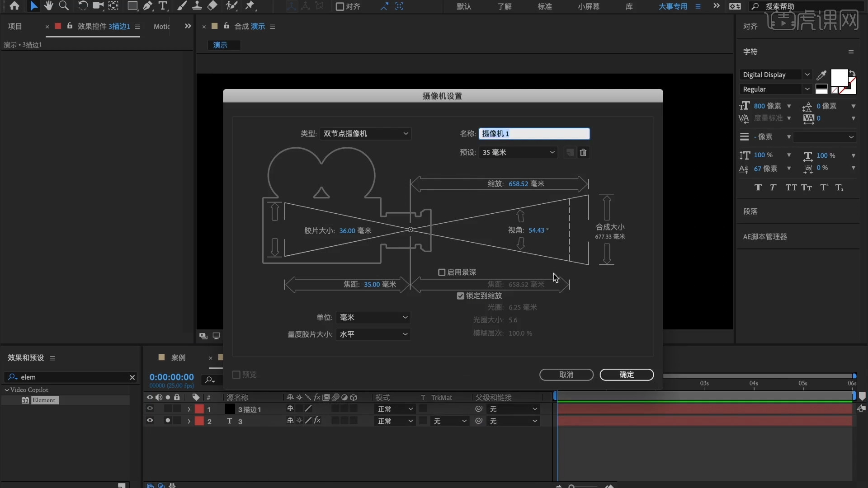Swap fill and stroke colors arrow
The width and height of the screenshot is (868, 488).
coord(852,73)
